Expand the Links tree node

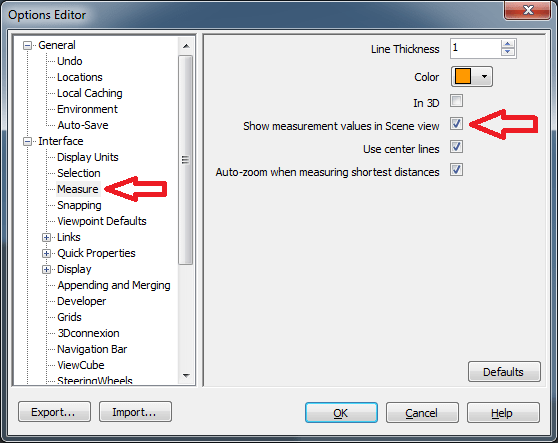[x=46, y=237]
